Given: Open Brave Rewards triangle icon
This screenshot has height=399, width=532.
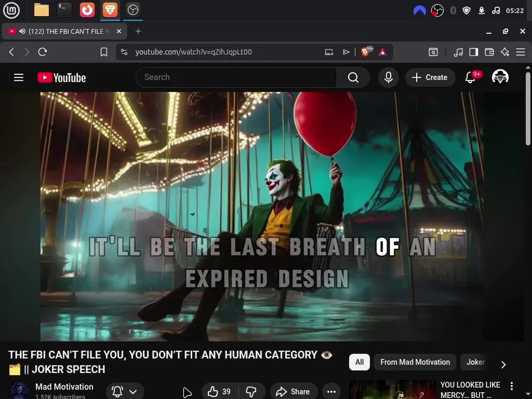Looking at the screenshot, I should click(383, 52).
